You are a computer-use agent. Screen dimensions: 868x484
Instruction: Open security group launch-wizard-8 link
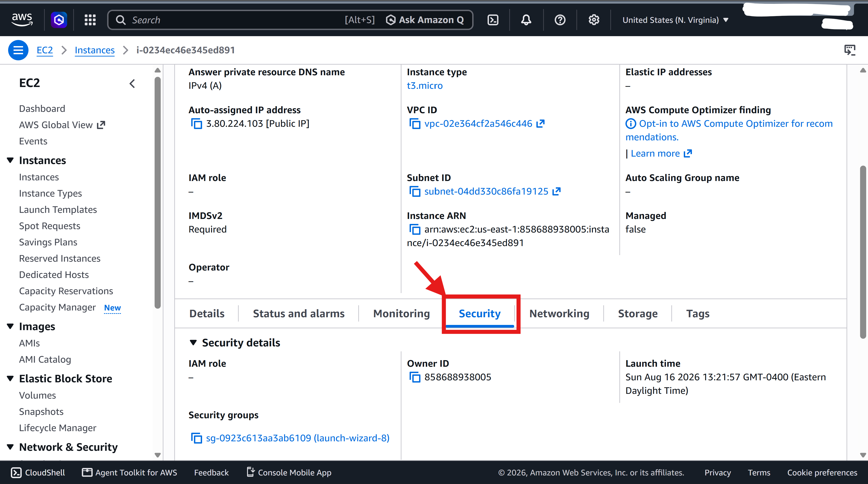tap(297, 438)
